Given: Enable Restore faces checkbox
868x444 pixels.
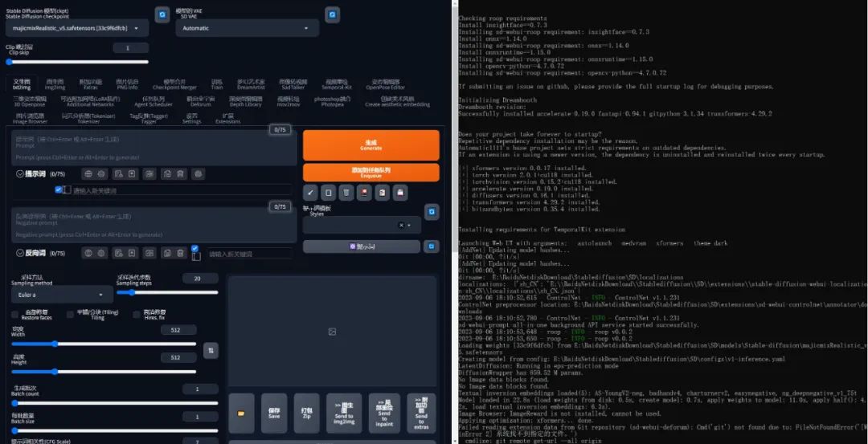Looking at the screenshot, I should pos(15,315).
